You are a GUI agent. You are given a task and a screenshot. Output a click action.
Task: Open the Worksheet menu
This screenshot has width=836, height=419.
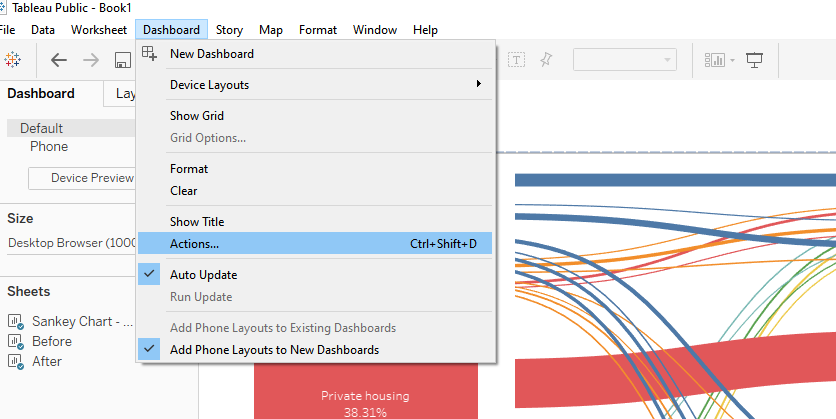(x=99, y=30)
